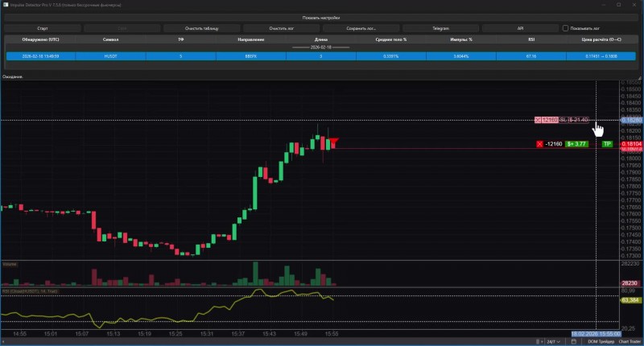Open the calendar date icon in the bottom bar
Screen dimensions: 644x346
click(x=574, y=341)
